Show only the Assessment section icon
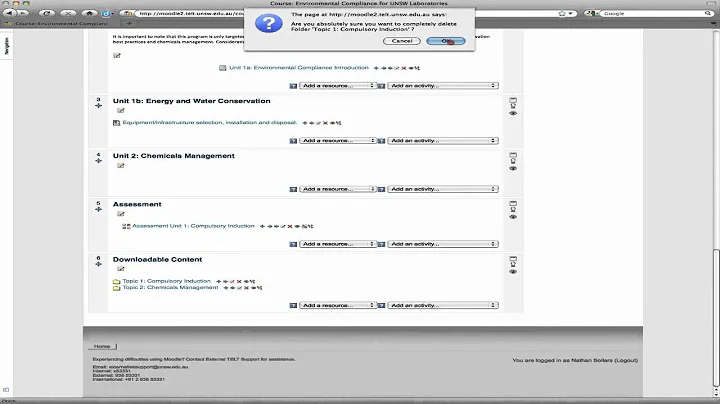 (513, 203)
